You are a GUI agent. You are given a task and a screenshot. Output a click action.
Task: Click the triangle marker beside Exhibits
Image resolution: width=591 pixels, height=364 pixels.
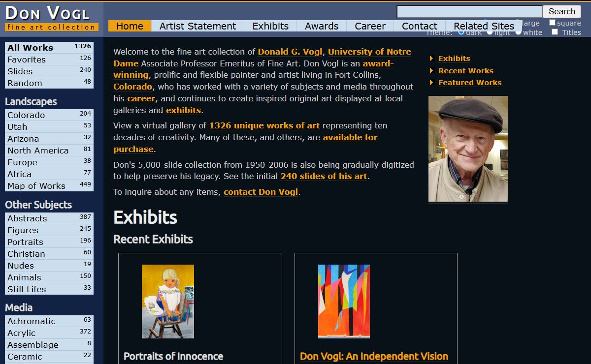(431, 59)
